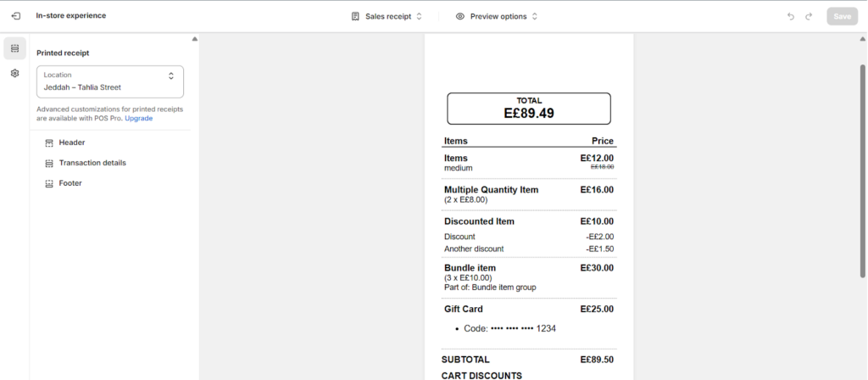868x380 pixels.
Task: Click the Transaction details section icon
Action: (49, 163)
